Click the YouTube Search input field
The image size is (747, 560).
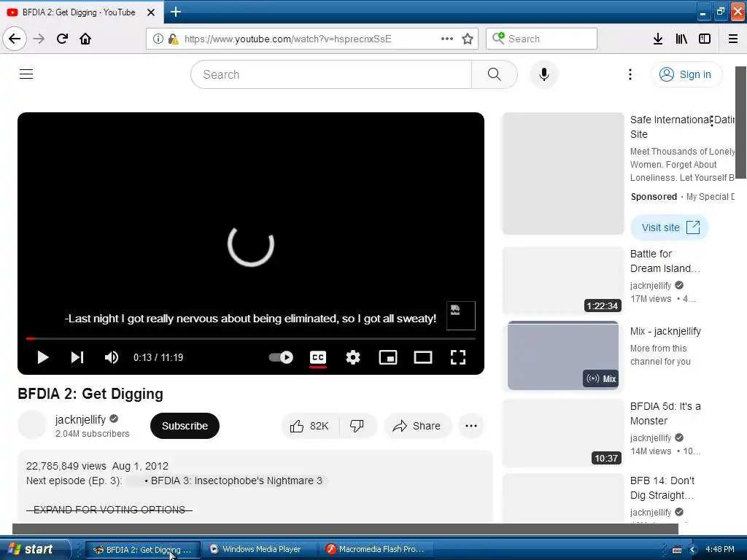pyautogui.click(x=331, y=74)
